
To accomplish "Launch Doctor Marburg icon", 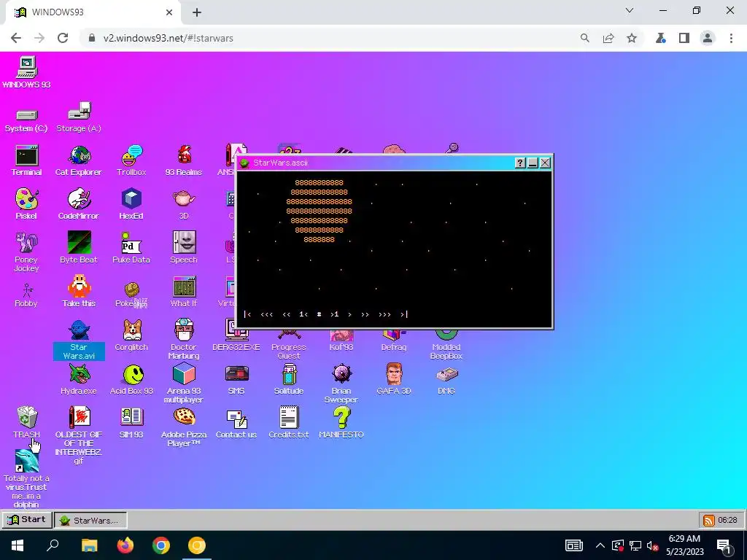I will coord(184,330).
